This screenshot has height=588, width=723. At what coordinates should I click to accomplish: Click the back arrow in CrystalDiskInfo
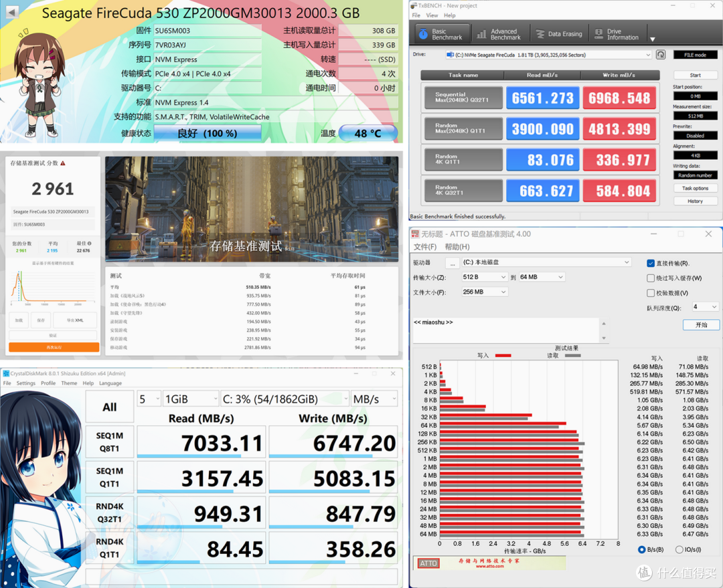(x=12, y=11)
